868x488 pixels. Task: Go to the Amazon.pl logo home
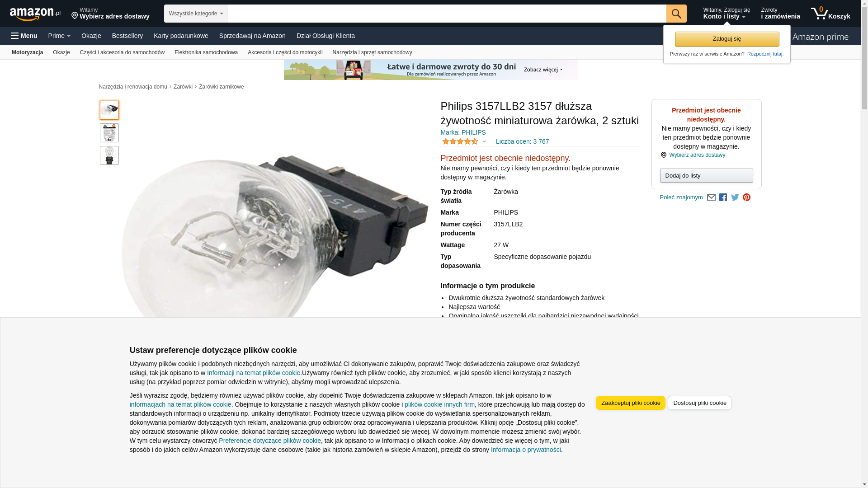35,14
